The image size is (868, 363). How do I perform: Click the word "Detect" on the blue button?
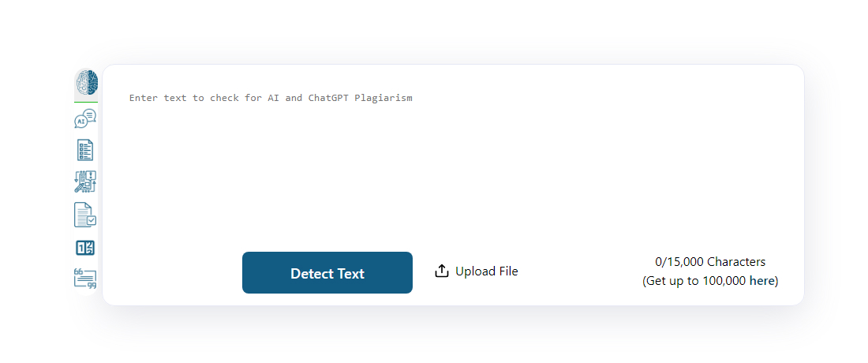pos(311,274)
